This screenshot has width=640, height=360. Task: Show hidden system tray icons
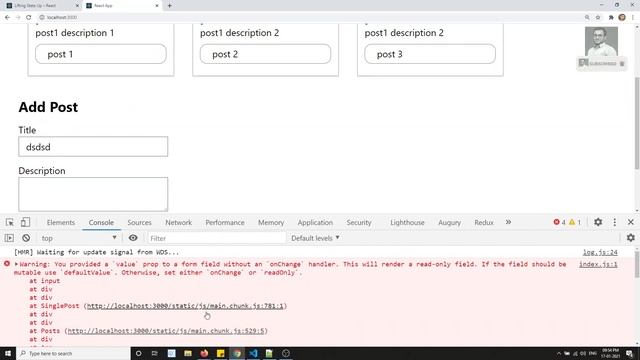pyautogui.click(x=559, y=353)
